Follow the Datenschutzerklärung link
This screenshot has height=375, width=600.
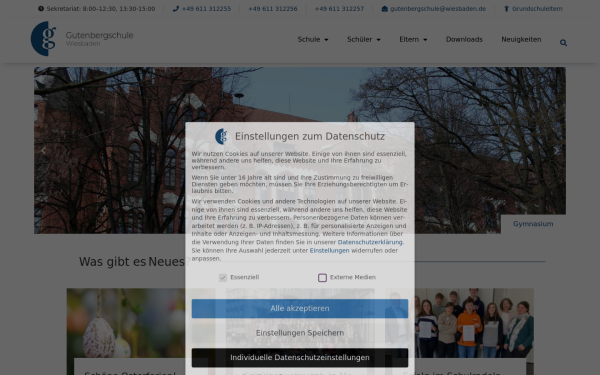[x=370, y=242]
